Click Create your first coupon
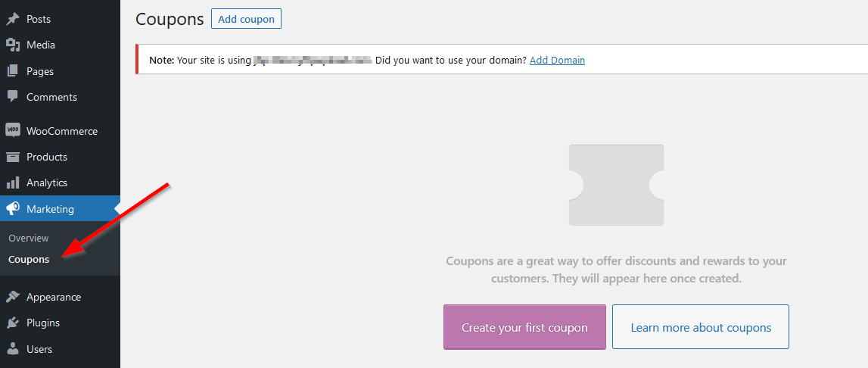868x368 pixels. 524,327
